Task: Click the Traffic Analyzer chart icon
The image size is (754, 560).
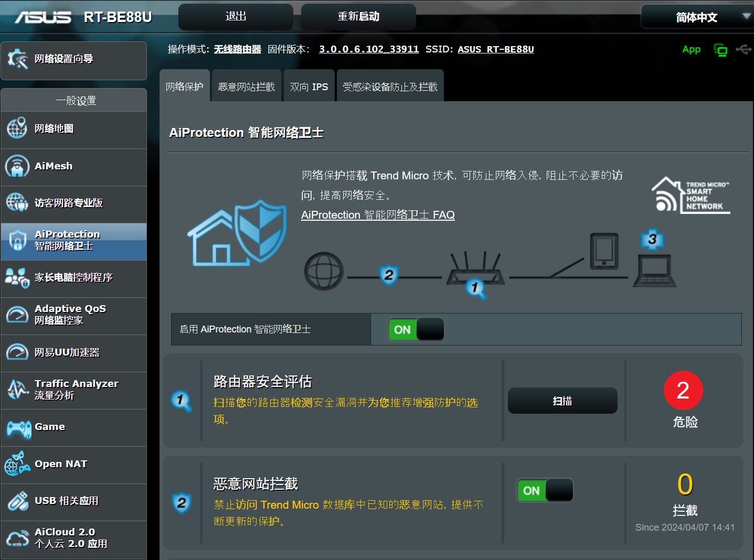Action: pos(17,390)
